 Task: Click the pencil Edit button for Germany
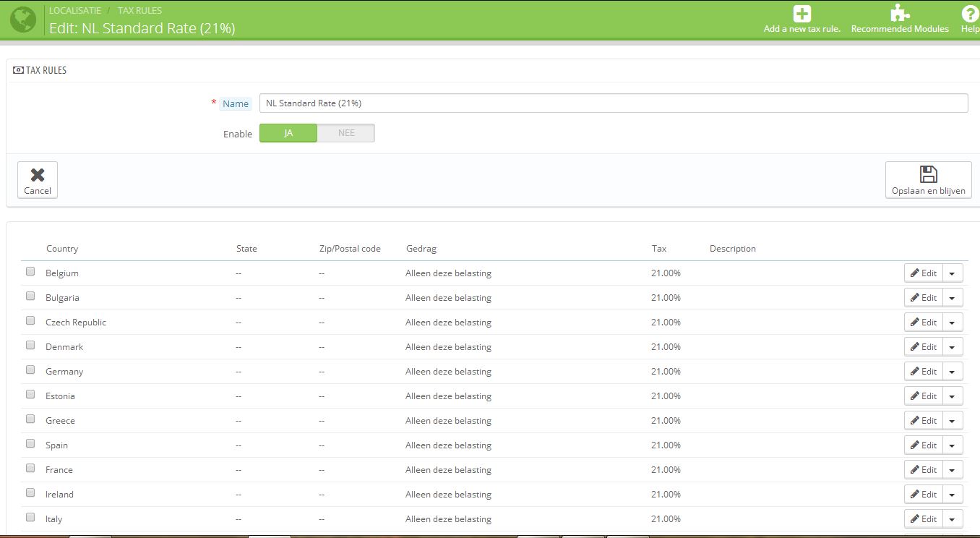[x=924, y=372]
